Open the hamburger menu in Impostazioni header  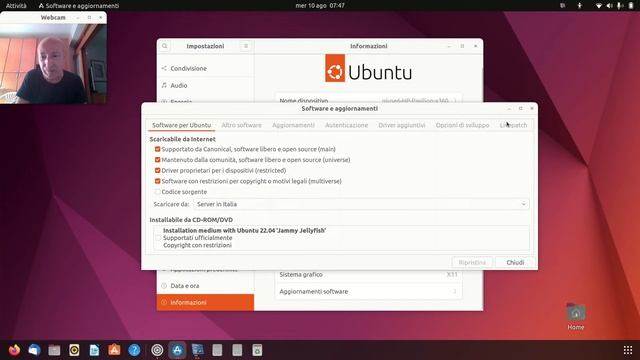point(246,46)
